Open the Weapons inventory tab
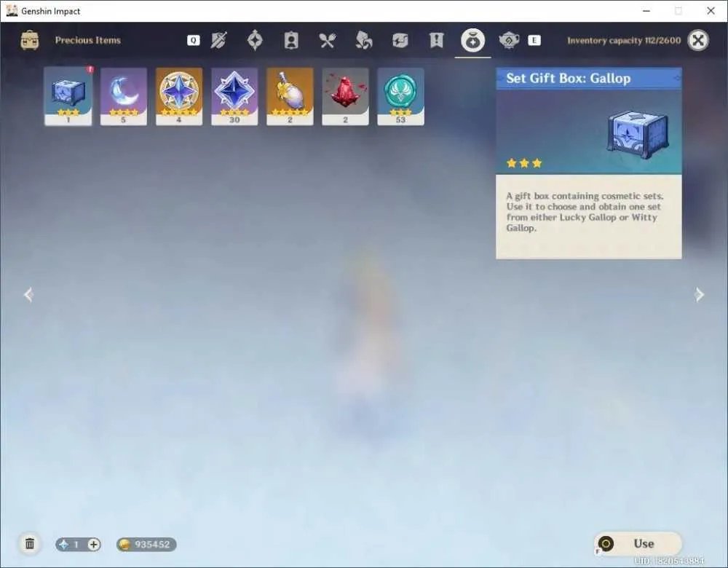The width and height of the screenshot is (728, 568). tap(218, 40)
